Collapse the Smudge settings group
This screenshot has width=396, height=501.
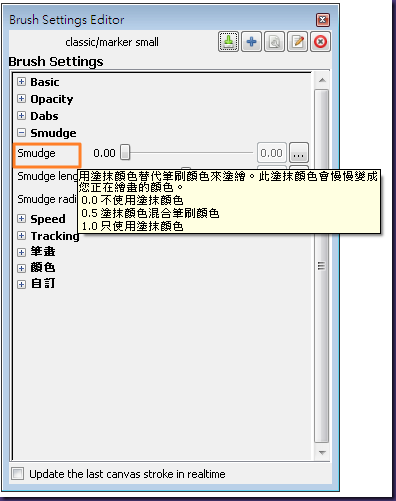coord(21,133)
